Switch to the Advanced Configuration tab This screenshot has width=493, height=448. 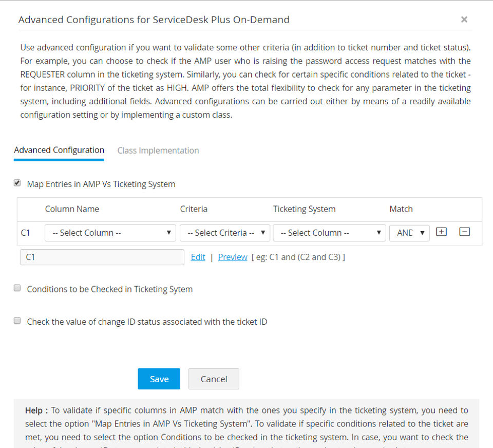[x=59, y=150]
